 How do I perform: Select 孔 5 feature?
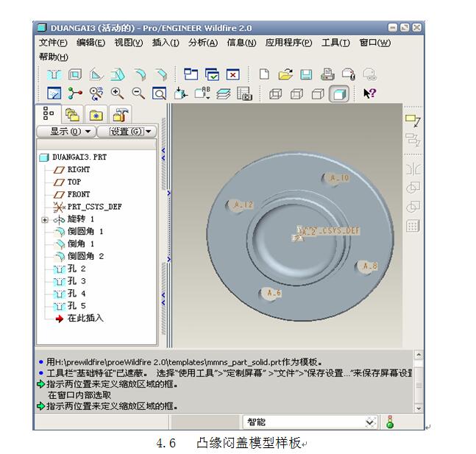point(69,306)
